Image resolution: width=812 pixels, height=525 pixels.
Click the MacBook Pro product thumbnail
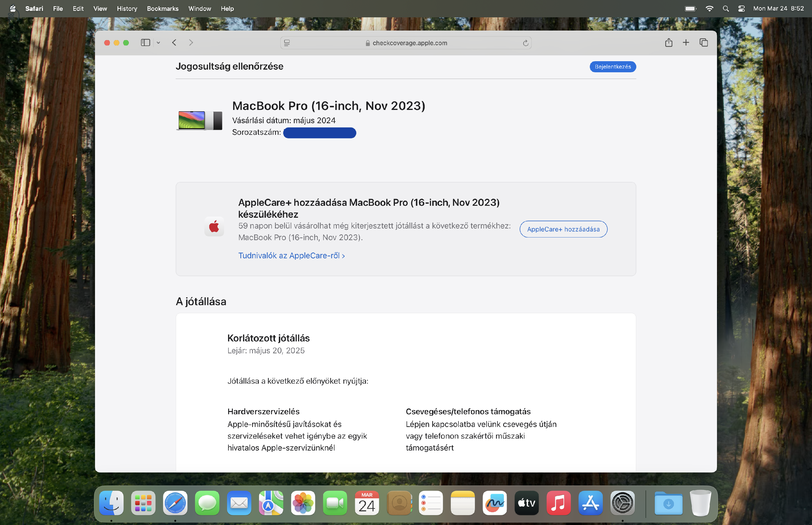point(200,120)
